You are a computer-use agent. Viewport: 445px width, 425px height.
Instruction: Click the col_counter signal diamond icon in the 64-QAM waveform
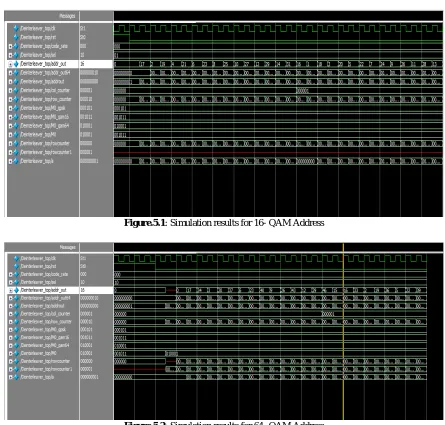(16, 314)
